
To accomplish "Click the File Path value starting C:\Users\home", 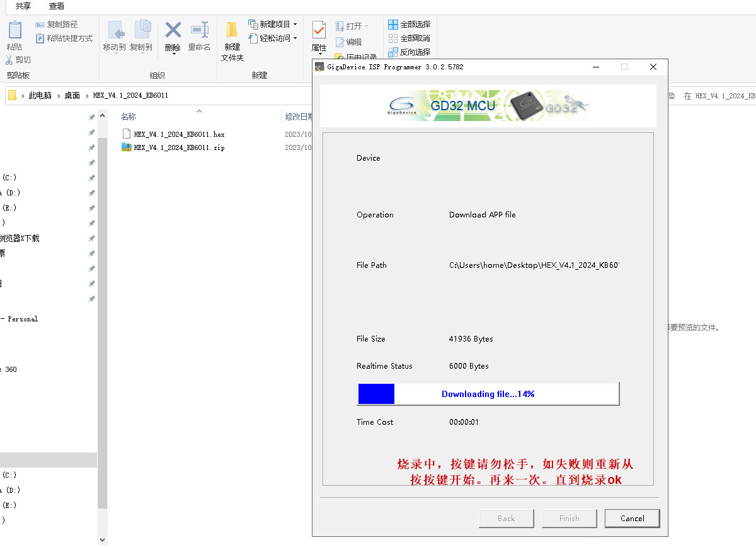I will 534,265.
